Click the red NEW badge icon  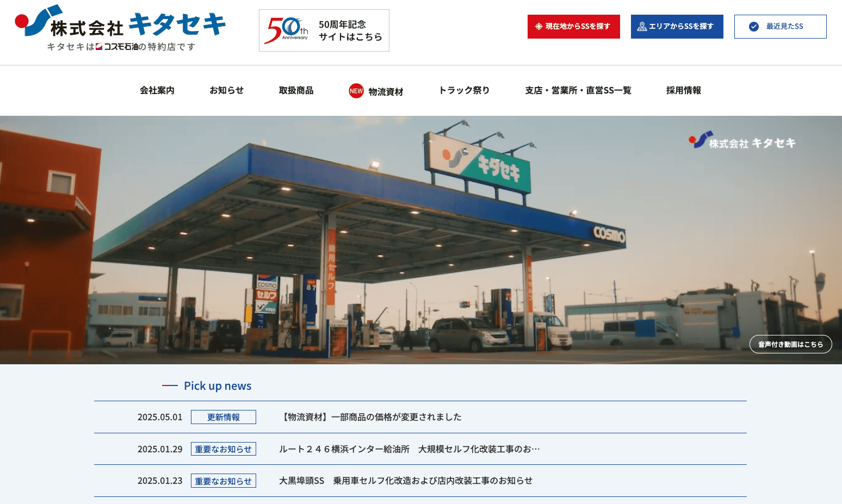(356, 91)
